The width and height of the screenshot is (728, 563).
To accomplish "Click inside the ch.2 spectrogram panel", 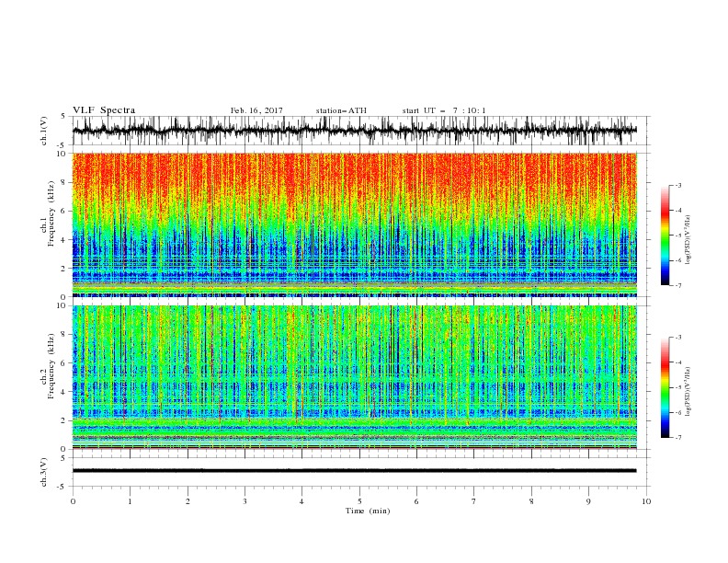I will [354, 377].
